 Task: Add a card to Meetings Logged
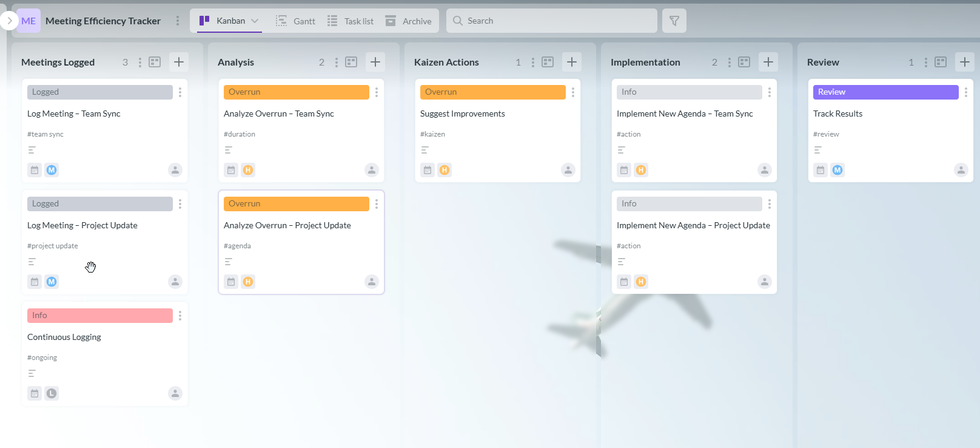click(179, 62)
